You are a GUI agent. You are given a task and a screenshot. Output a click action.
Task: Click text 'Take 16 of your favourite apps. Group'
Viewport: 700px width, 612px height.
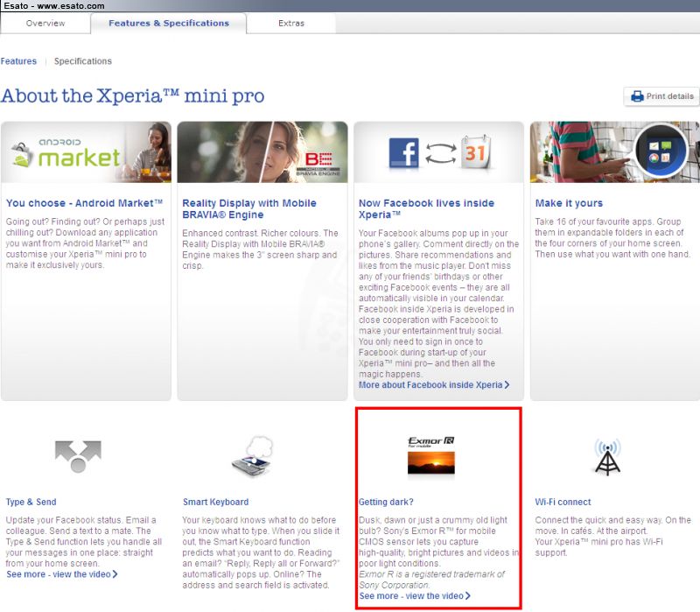point(608,222)
